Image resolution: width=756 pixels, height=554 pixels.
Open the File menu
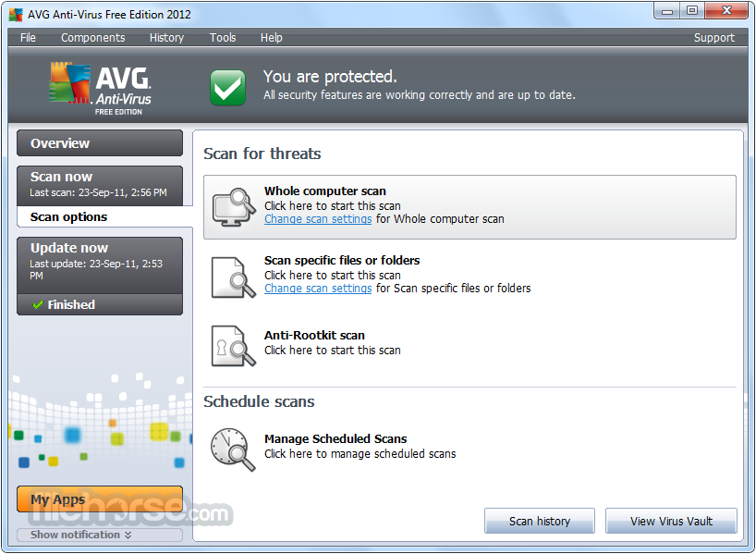(28, 38)
